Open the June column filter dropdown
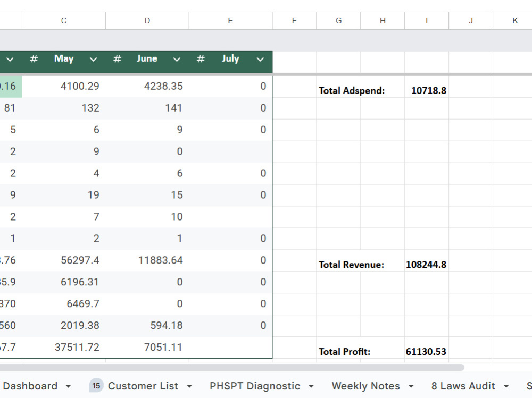Viewport: 532px width, 398px height. 177,60
